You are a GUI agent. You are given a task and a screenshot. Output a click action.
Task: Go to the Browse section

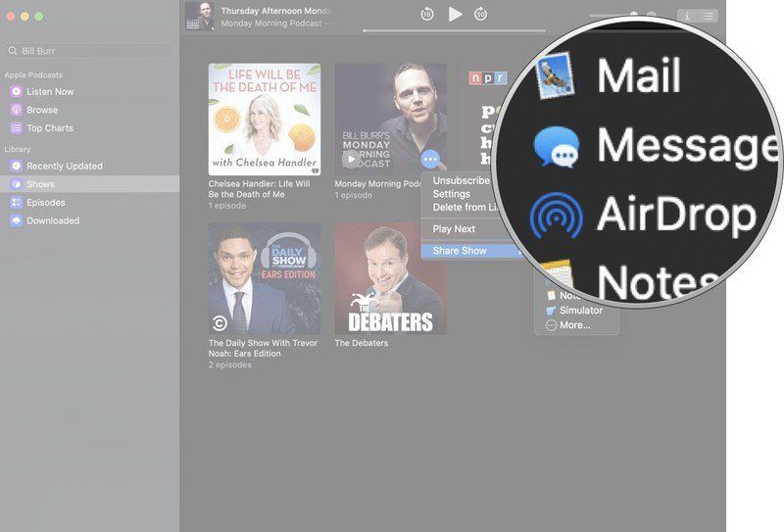41,110
